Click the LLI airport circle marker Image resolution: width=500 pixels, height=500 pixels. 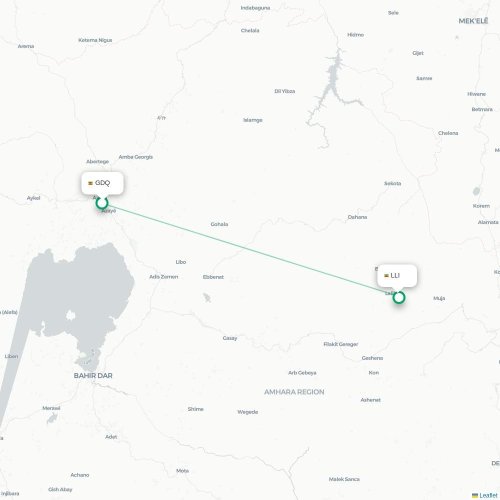pos(399,297)
